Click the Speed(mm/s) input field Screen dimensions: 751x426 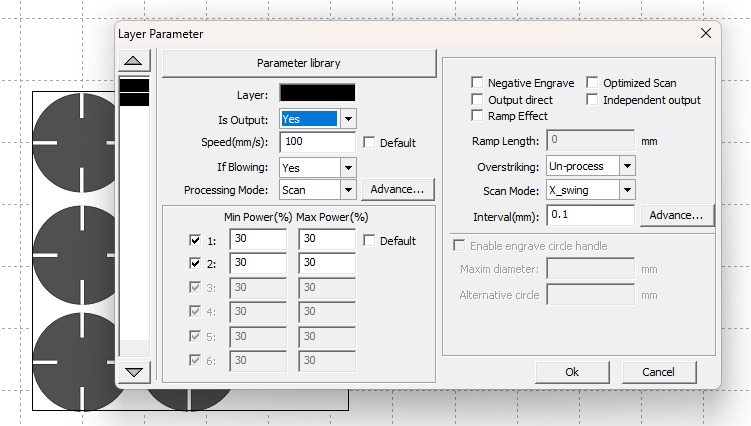(x=318, y=142)
